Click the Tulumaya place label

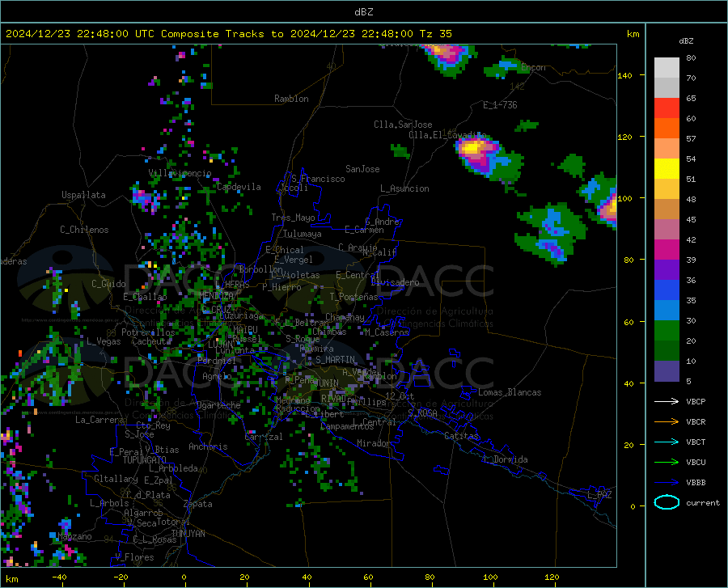point(303,234)
